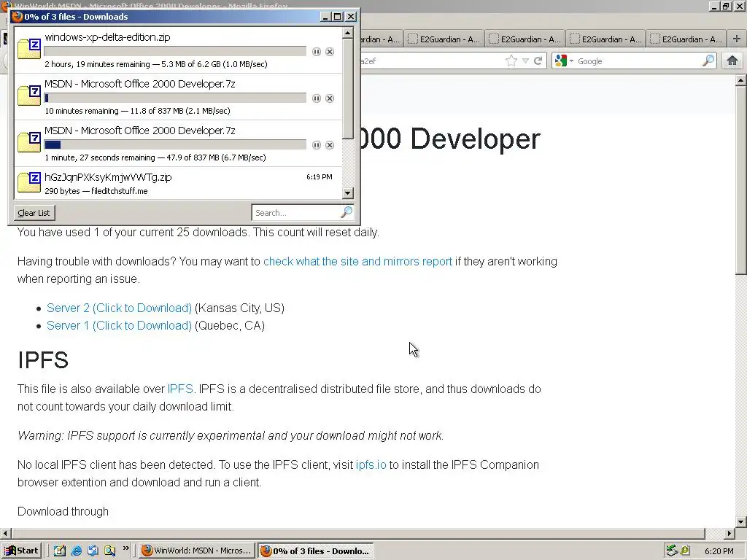
Task: Switch to the WinWorld MSDN taskbar window
Action: click(197, 551)
